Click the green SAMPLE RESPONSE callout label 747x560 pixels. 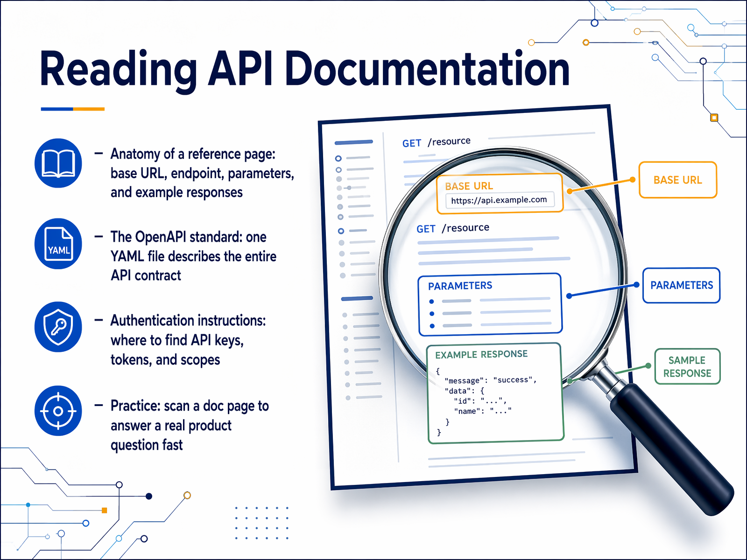(x=687, y=366)
